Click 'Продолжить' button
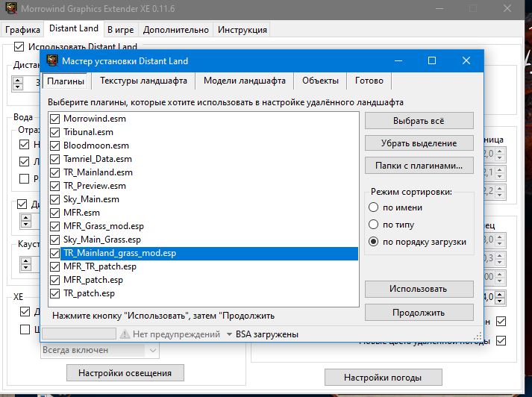The width and height of the screenshot is (532, 397). pyautogui.click(x=419, y=313)
